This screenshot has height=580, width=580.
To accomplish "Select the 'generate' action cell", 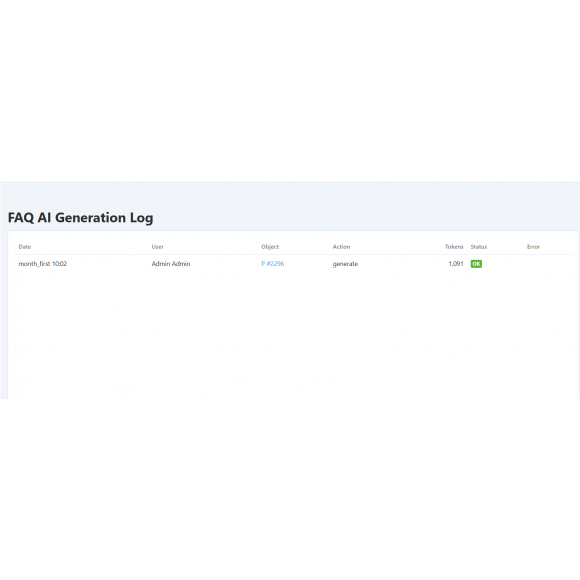I will click(345, 264).
